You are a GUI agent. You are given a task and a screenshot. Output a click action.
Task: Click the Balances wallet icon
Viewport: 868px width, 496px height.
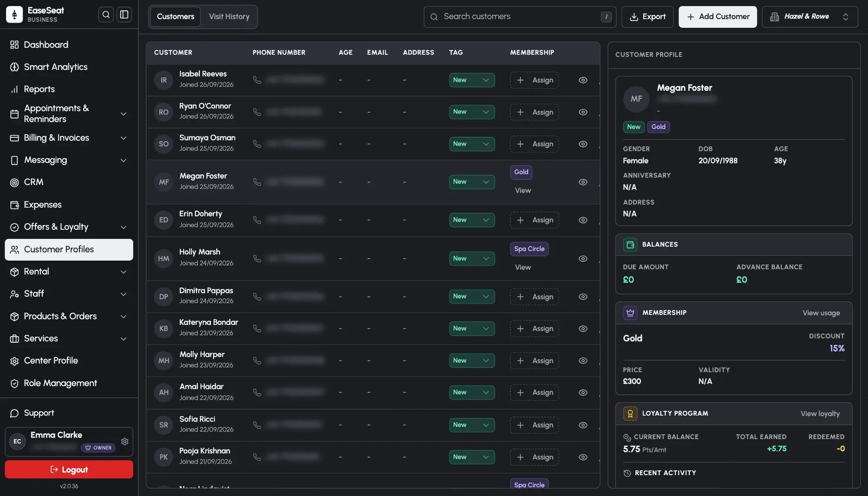[630, 245]
